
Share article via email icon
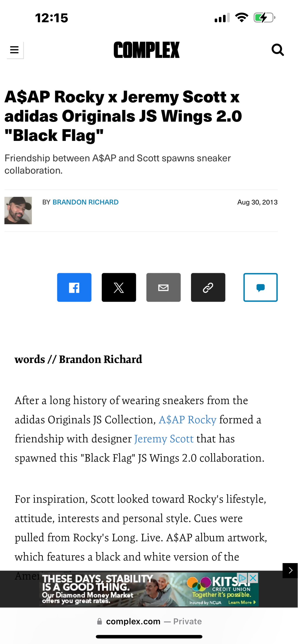pos(163,287)
